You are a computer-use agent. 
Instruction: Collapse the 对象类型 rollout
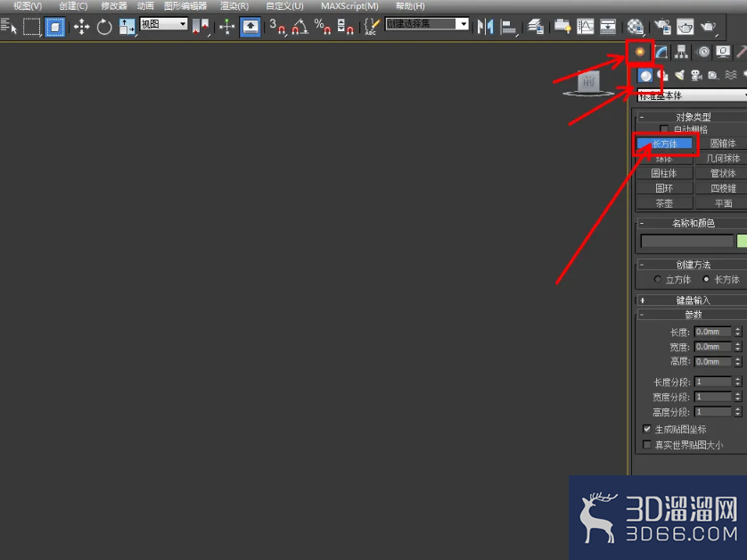click(x=642, y=117)
